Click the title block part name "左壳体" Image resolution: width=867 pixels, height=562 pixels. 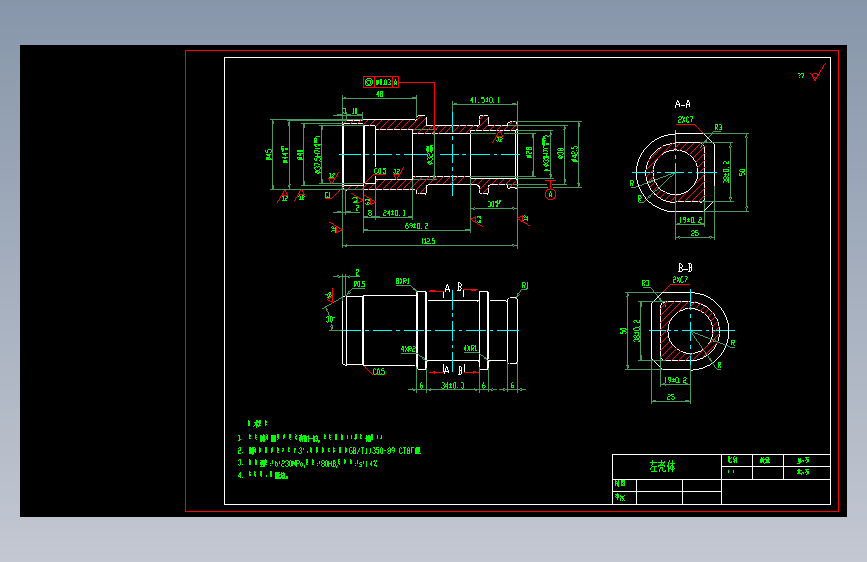pos(662,466)
